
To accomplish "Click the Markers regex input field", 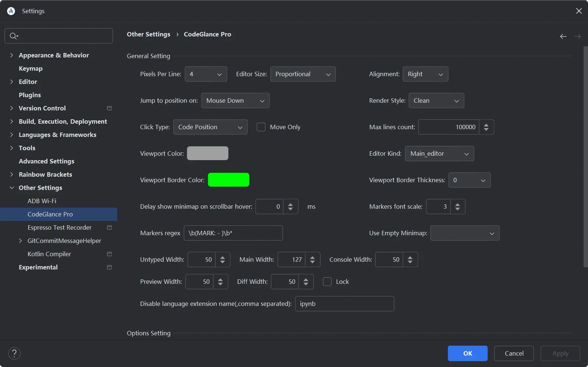I will click(x=233, y=233).
